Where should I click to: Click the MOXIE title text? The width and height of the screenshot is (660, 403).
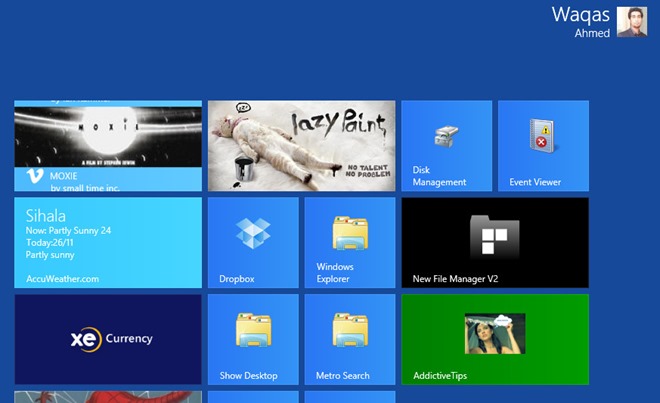point(64,176)
